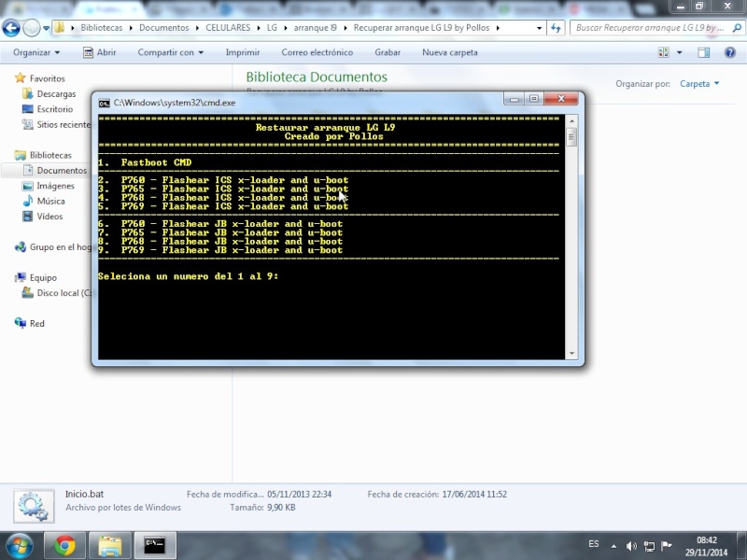Select Vídeos library in the navigation pane

click(49, 217)
